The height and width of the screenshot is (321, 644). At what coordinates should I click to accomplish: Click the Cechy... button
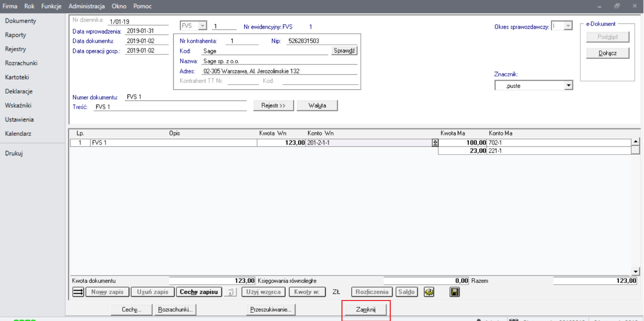(x=132, y=309)
